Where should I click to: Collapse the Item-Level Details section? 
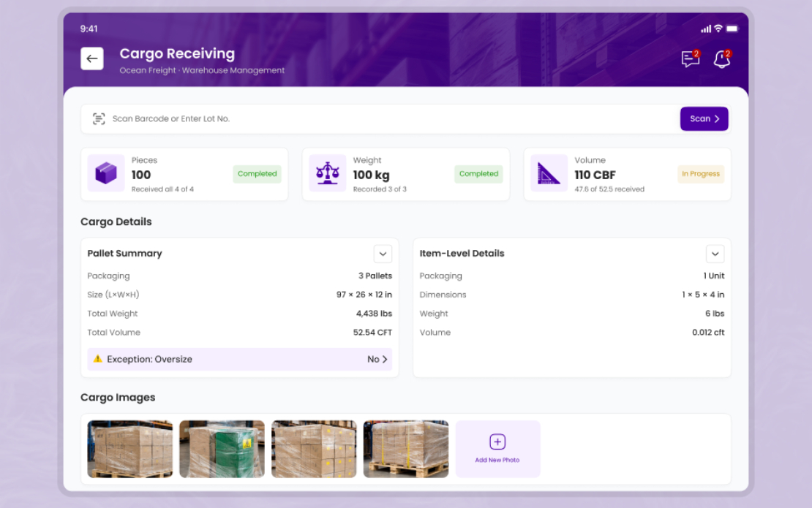tap(715, 254)
